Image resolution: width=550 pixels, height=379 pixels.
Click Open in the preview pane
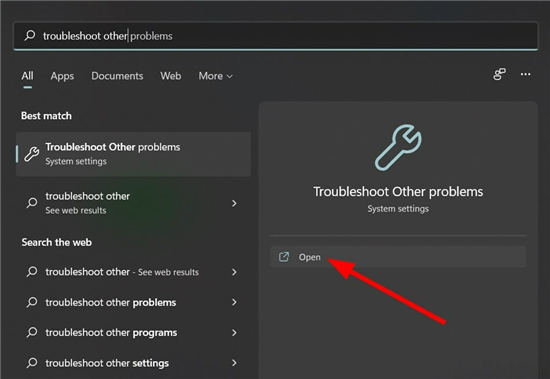pos(398,257)
